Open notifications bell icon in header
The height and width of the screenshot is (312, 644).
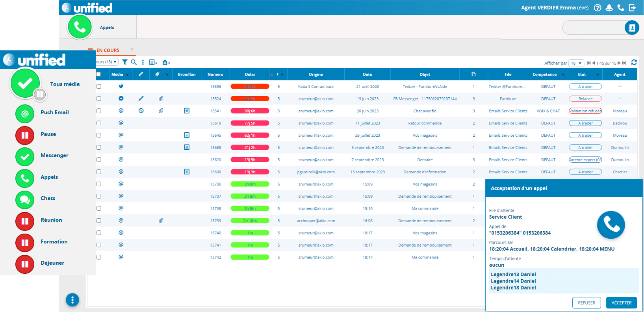pos(609,7)
